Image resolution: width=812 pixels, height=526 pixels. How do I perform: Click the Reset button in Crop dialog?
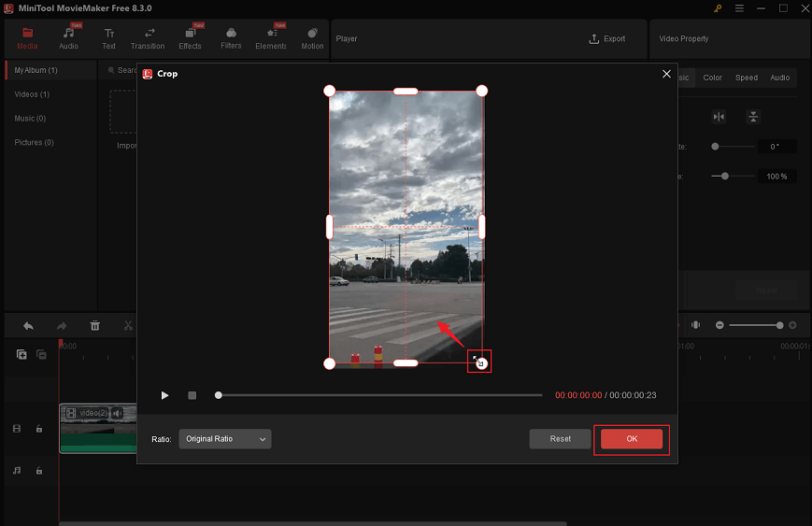(x=561, y=439)
